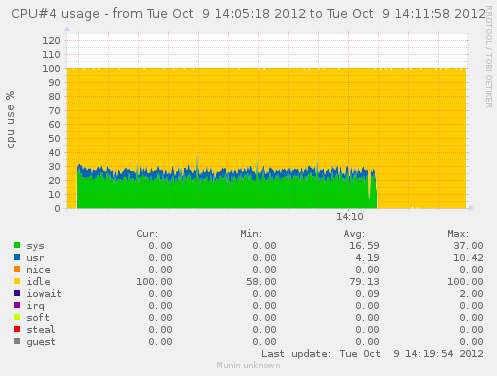Click the sys Max value 37.00

[x=468, y=246]
